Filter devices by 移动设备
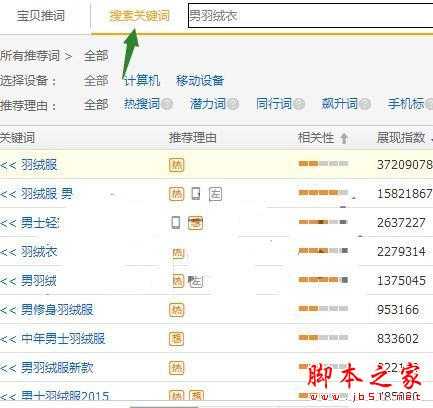 (200, 80)
